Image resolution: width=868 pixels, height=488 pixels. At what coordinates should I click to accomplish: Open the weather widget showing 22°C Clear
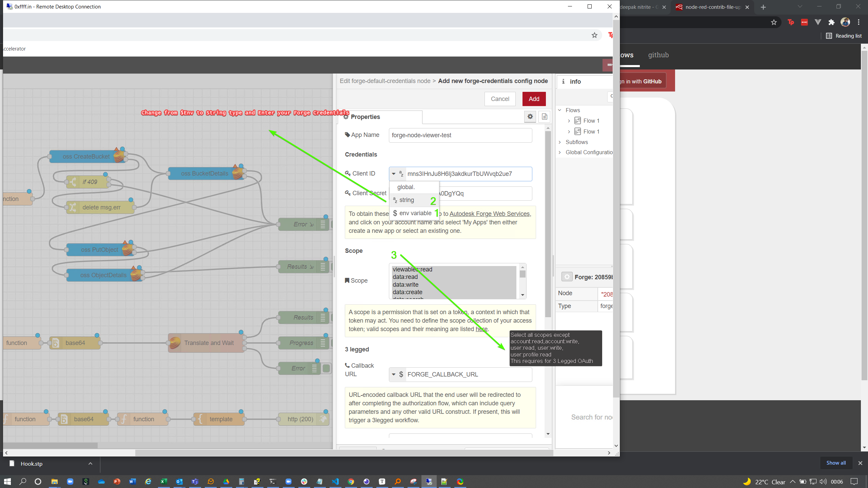764,482
